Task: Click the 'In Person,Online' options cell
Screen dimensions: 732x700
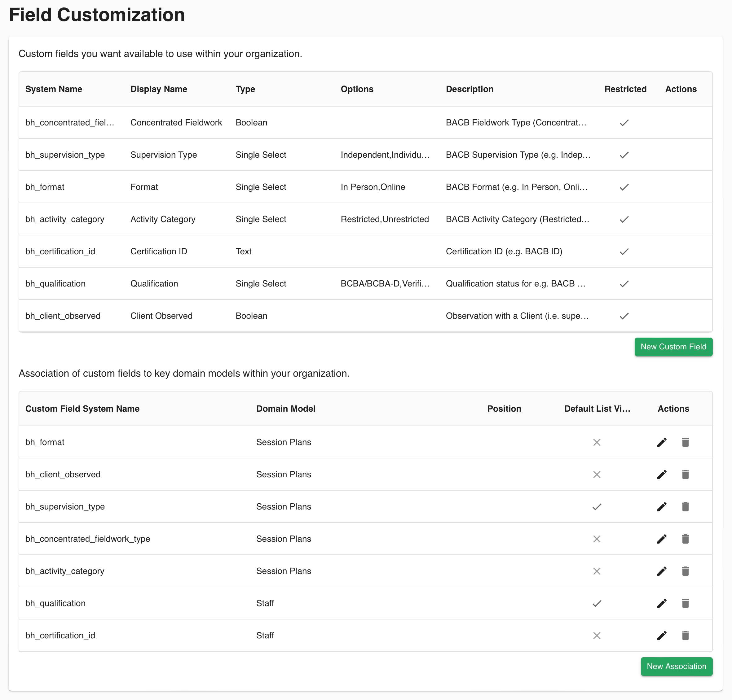Action: click(373, 187)
